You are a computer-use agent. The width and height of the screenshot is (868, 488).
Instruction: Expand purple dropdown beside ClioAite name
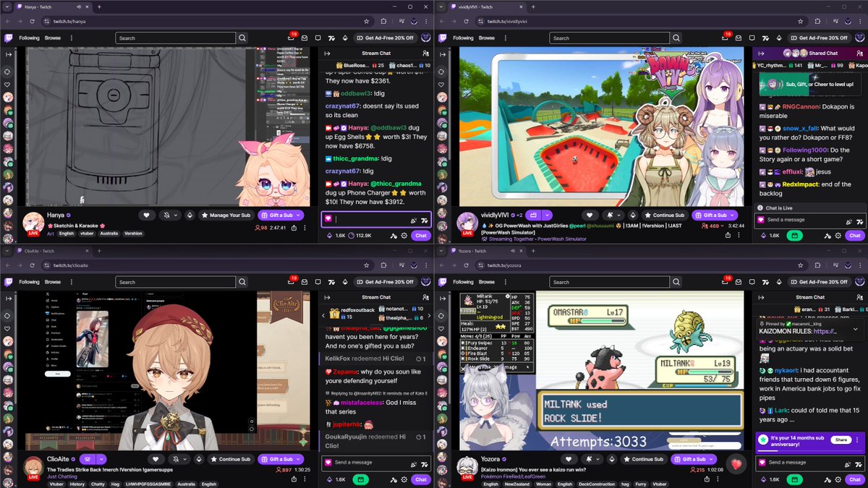102,459
